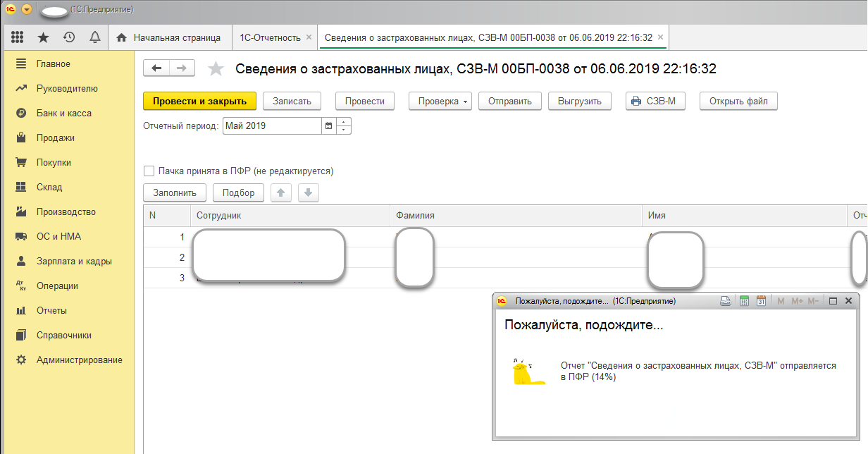Open notifications bell icon
Image resolution: width=868 pixels, height=454 pixels.
coord(94,37)
